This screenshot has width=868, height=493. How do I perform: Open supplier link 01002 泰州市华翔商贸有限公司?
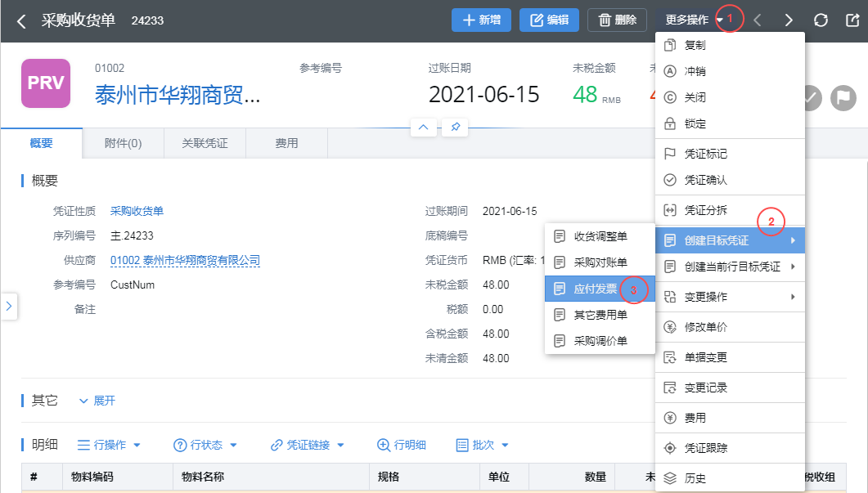tap(185, 261)
